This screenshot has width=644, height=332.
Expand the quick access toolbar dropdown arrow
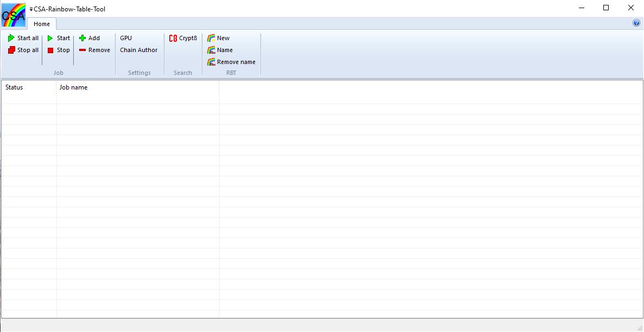31,9
